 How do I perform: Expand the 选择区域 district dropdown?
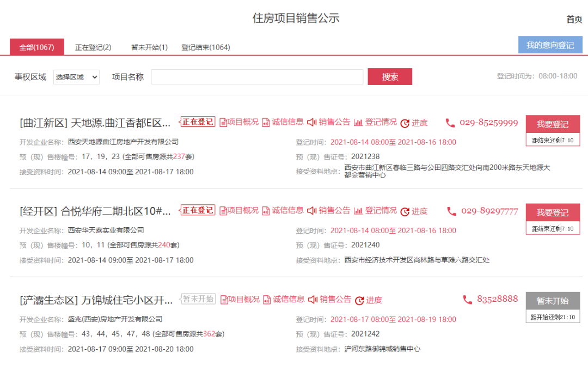pos(77,77)
